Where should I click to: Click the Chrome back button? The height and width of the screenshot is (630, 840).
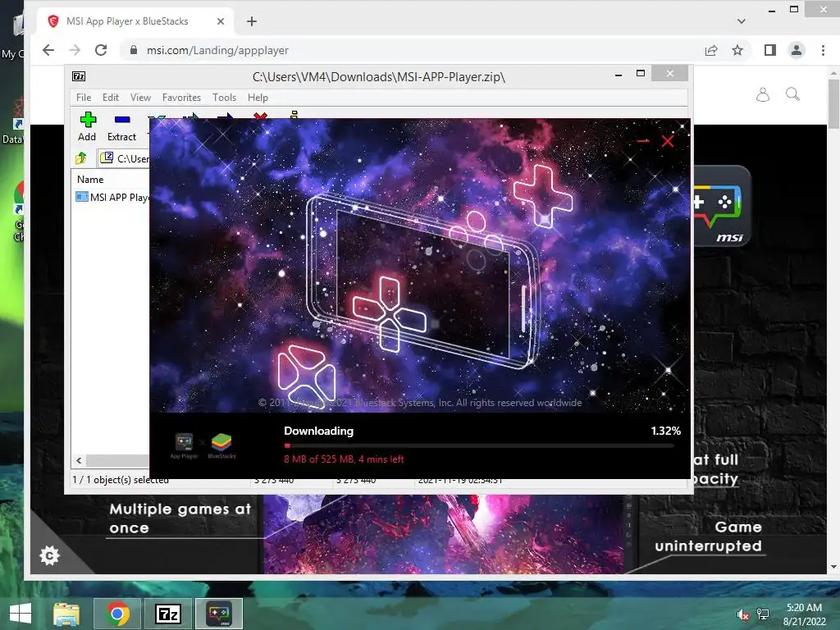[x=48, y=50]
